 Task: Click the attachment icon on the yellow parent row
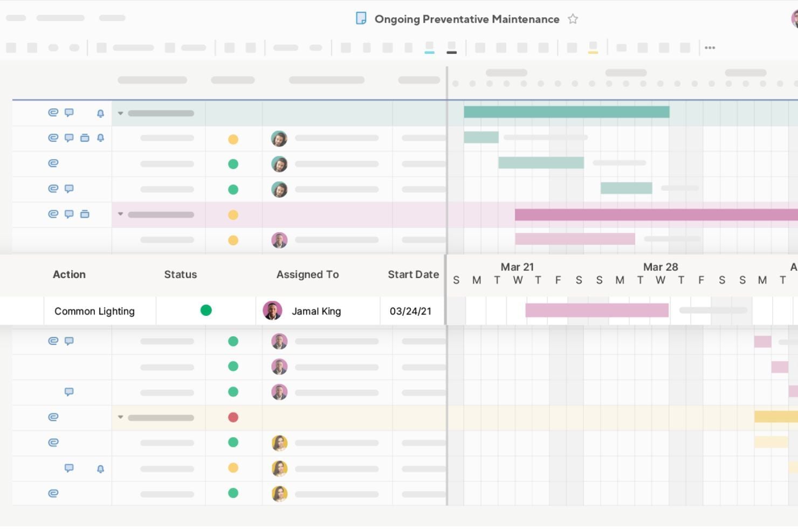[x=52, y=417]
